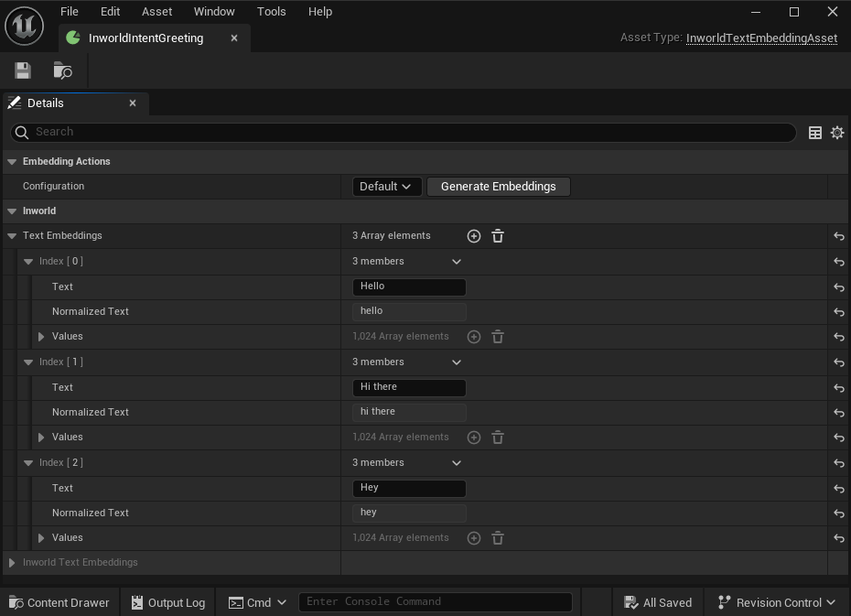
Task: Open Index [2] members options chevron
Action: point(457,463)
